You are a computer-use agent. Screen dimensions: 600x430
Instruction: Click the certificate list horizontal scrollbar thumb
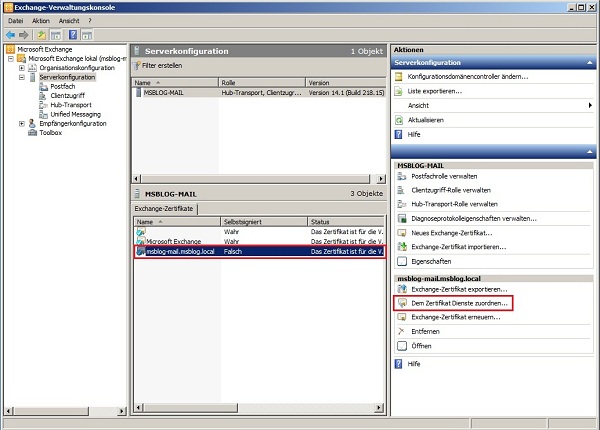pos(190,408)
